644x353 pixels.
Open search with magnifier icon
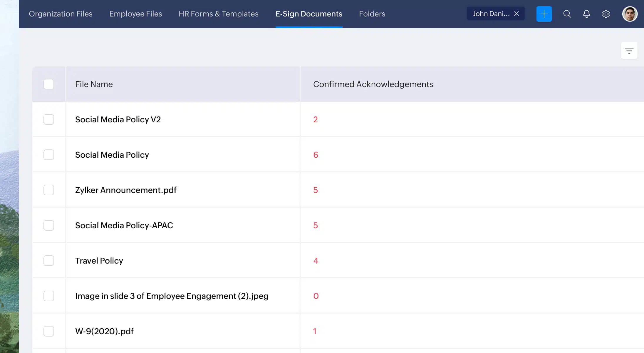567,14
